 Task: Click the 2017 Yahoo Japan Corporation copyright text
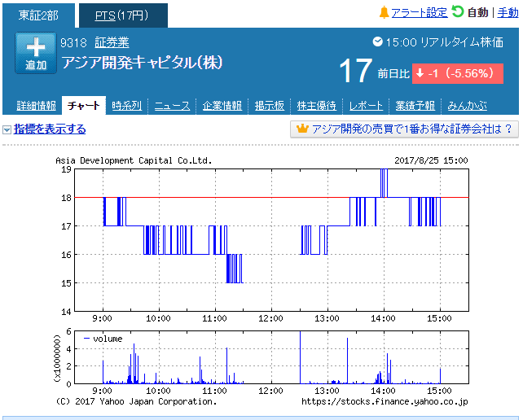[x=136, y=401]
